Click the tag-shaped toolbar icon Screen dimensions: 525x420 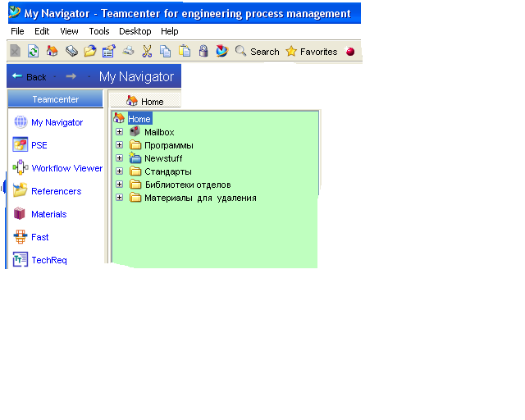coord(71,51)
